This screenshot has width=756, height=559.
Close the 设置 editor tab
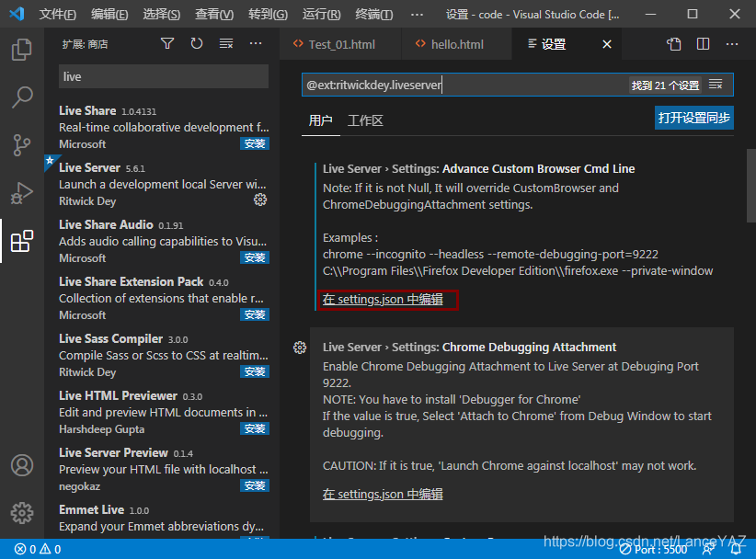coord(607,44)
